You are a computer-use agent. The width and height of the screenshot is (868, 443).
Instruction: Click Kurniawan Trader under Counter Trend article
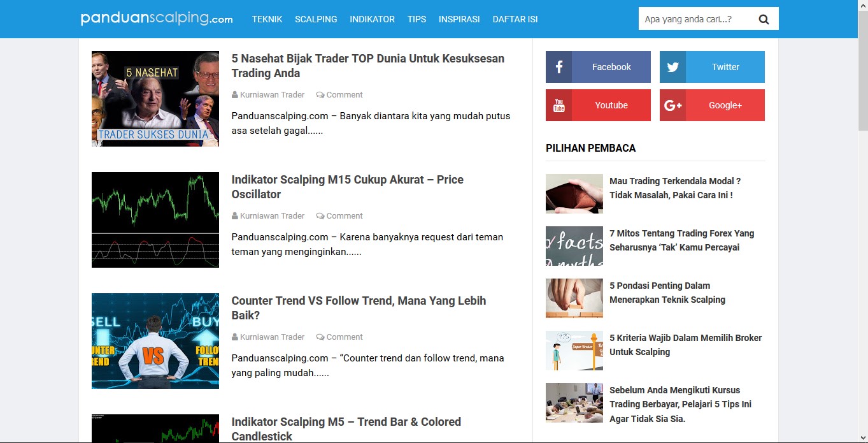[x=272, y=337]
